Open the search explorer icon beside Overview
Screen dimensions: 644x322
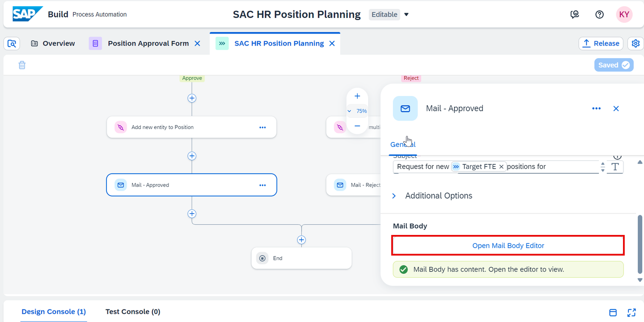(12, 43)
